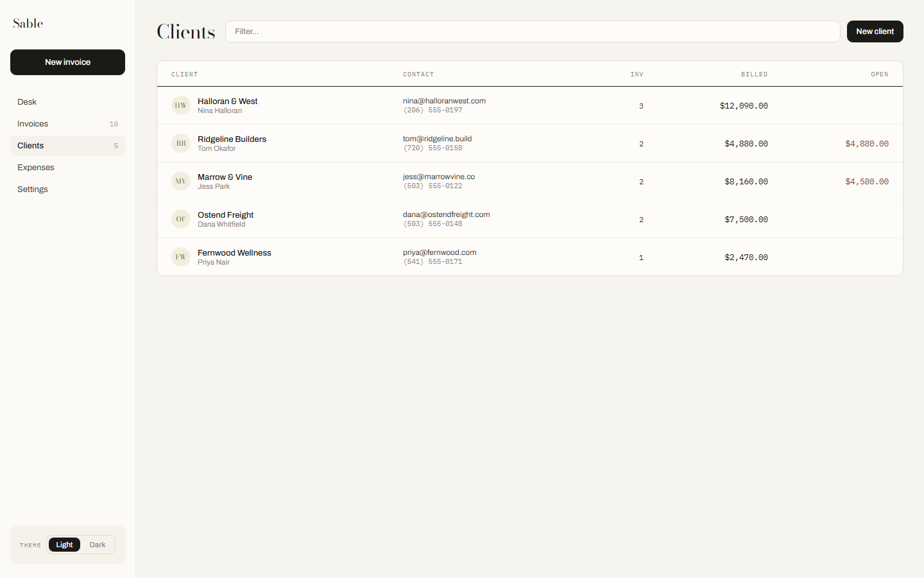
Task: Open Settings from sidebar
Action: click(67, 189)
